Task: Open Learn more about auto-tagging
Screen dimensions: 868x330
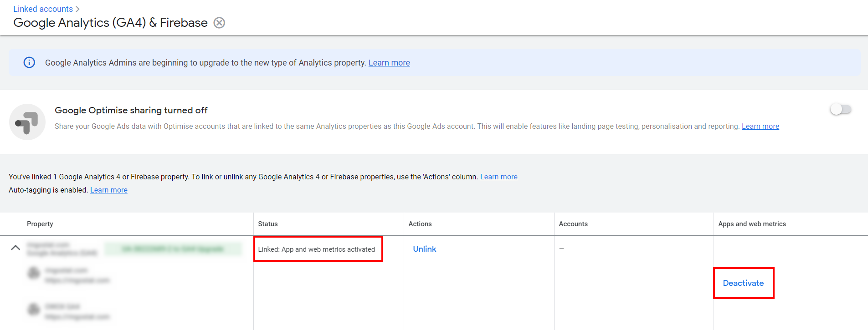Action: tap(109, 190)
